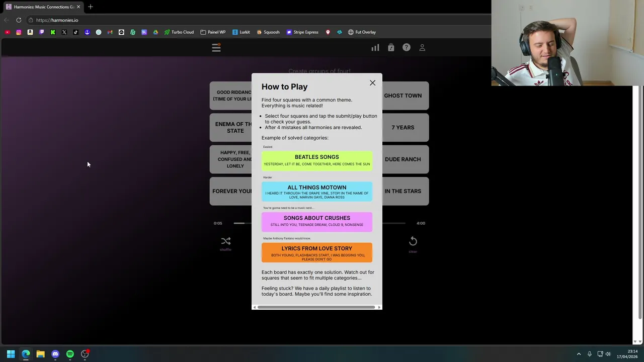Click the shuffle icon

point(225,242)
